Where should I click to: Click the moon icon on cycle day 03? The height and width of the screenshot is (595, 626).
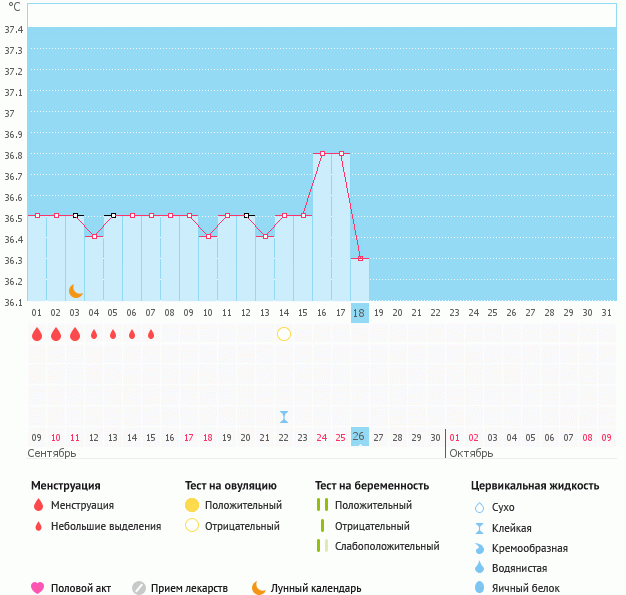click(x=75, y=291)
